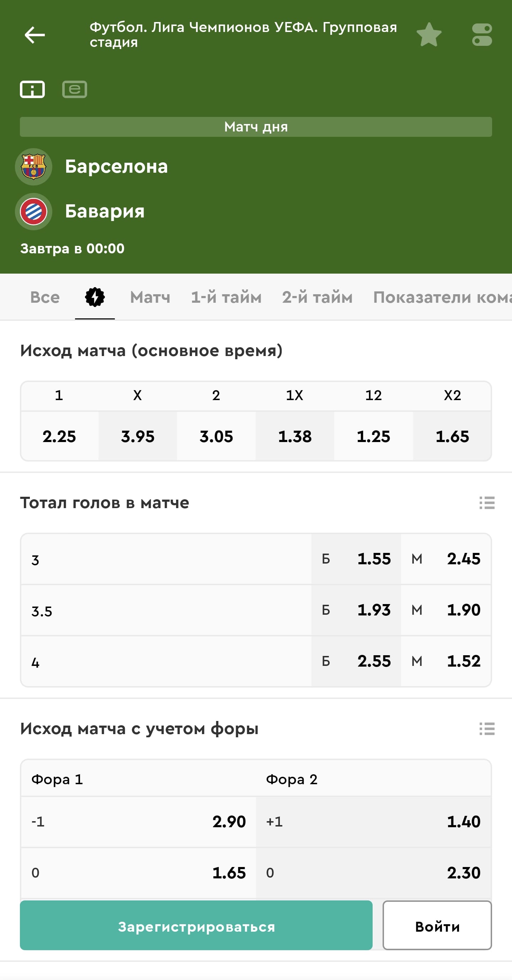The height and width of the screenshot is (980, 512).
Task: Expand the Исход матча с учетом форы list
Action: 486,729
